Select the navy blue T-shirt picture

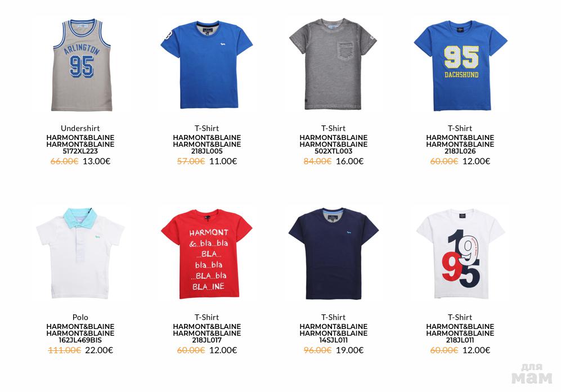pos(334,254)
